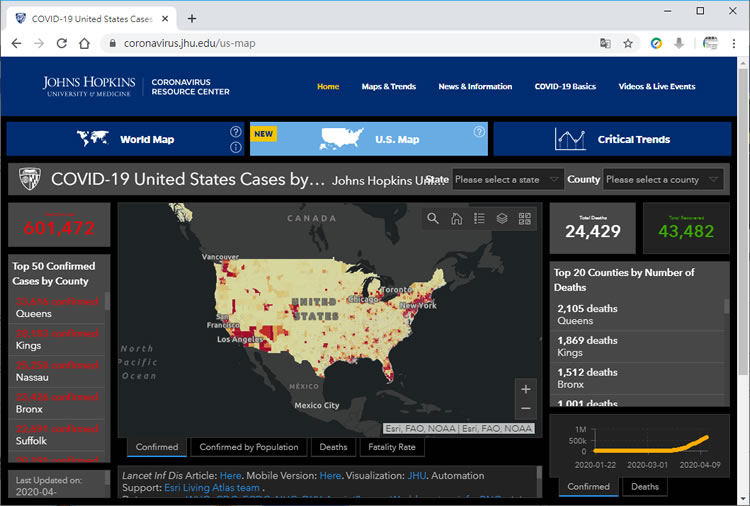The width and height of the screenshot is (750, 506).
Task: Open Maps & Trends navigation menu
Action: (x=388, y=87)
